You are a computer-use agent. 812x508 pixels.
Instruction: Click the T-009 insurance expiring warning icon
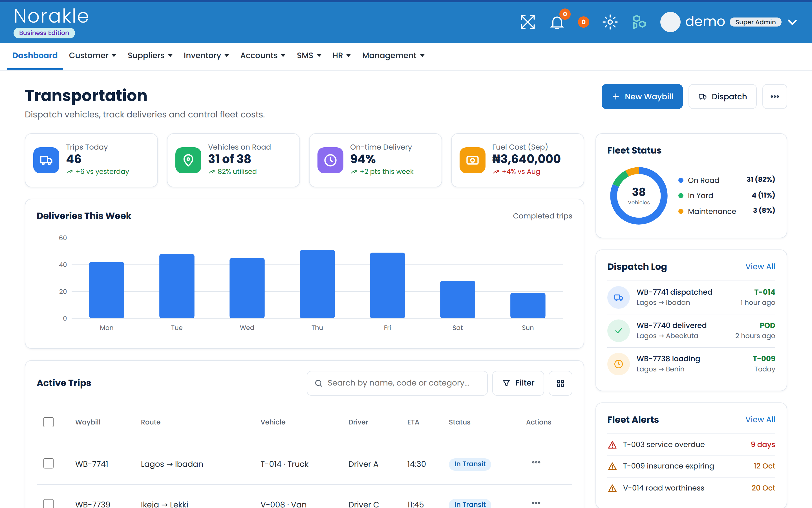click(612, 466)
